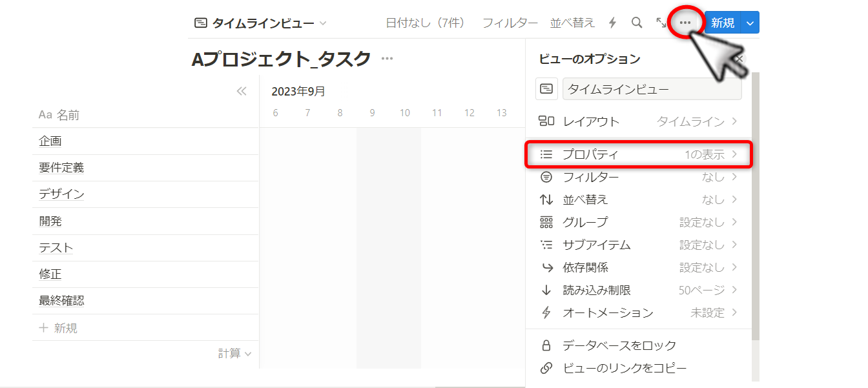Click the three dots next to Aプロジェクト_タスク
The image size is (868, 388).
click(387, 59)
